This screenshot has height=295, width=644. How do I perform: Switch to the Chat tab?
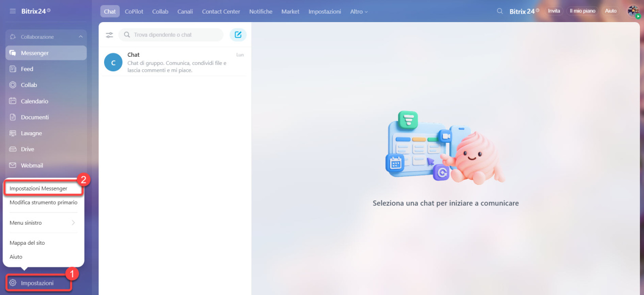(x=110, y=11)
